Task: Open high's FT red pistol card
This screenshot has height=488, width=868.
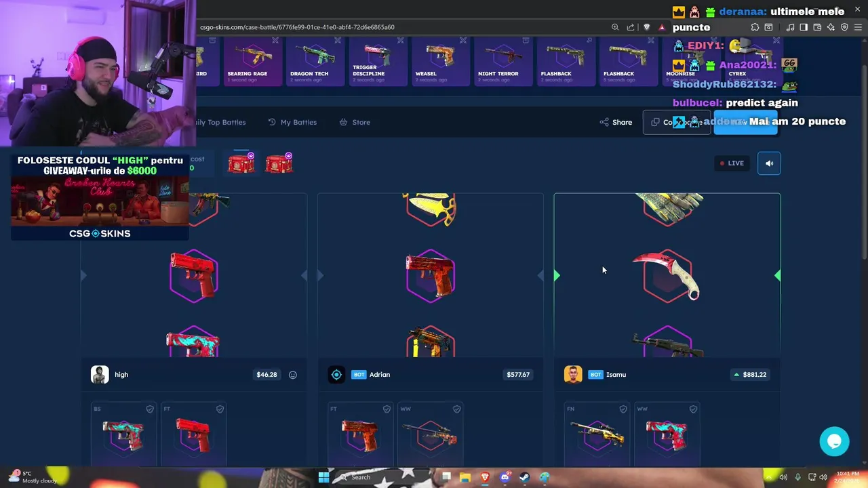Action: [x=193, y=434]
